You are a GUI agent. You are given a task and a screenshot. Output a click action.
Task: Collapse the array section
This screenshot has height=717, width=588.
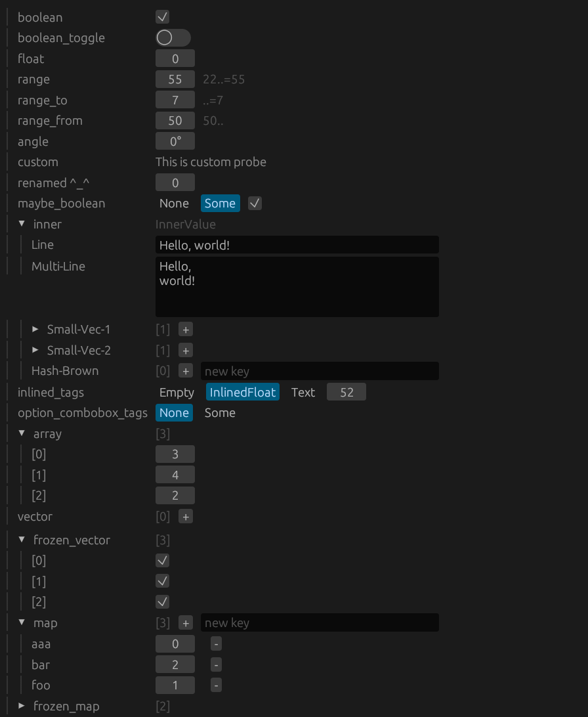coord(22,434)
